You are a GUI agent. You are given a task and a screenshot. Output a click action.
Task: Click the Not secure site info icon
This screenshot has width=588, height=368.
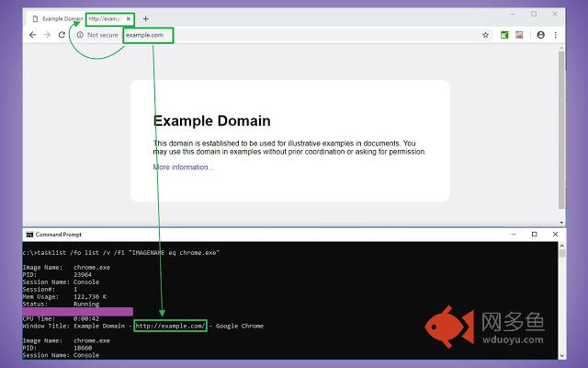pos(80,35)
